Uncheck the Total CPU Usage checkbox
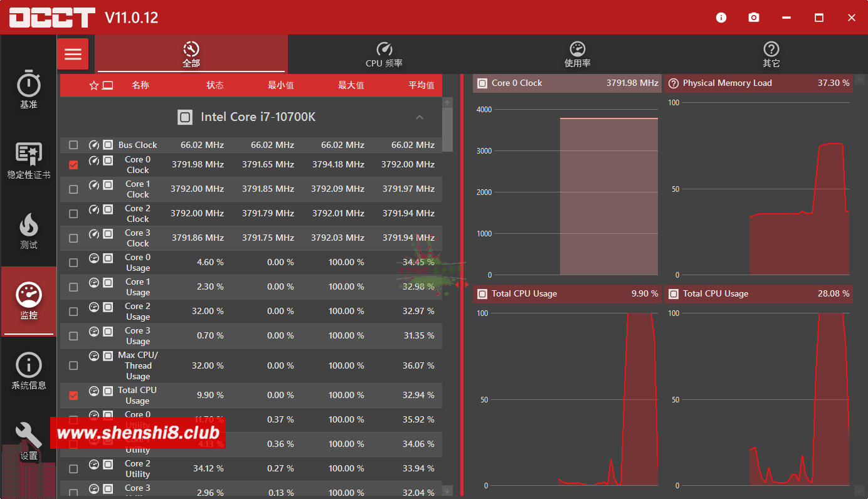868x499 pixels. pos(73,396)
